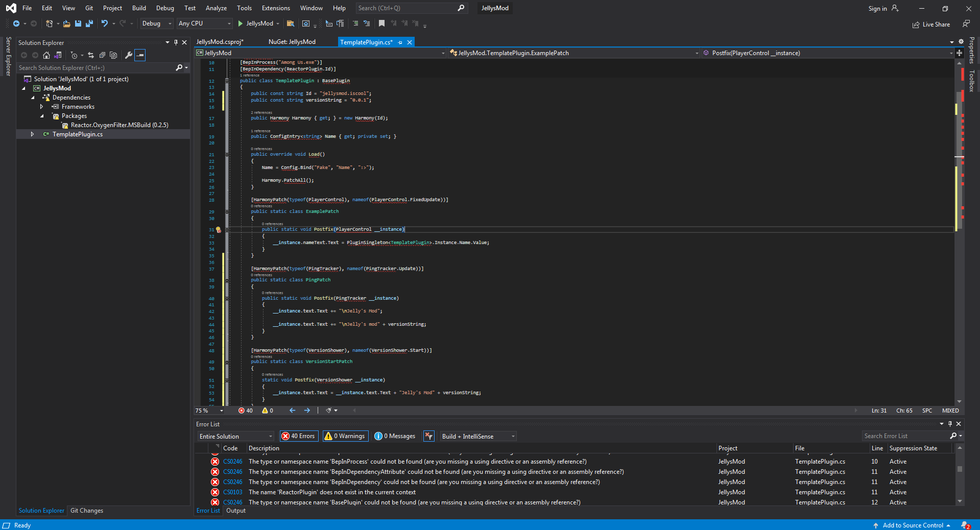
Task: Expand the Frameworks tree node
Action: pyautogui.click(x=42, y=107)
